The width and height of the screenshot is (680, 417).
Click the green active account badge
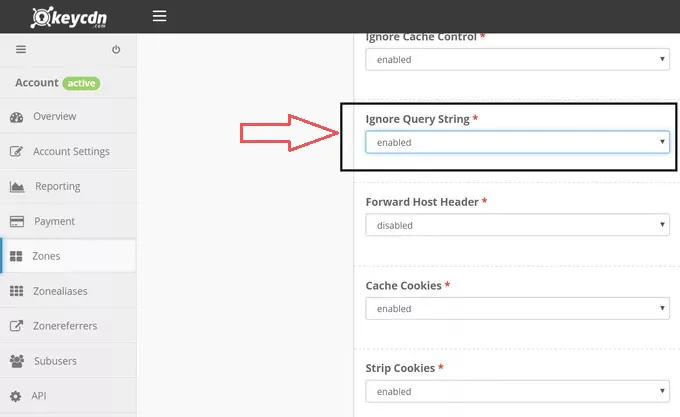tap(82, 83)
